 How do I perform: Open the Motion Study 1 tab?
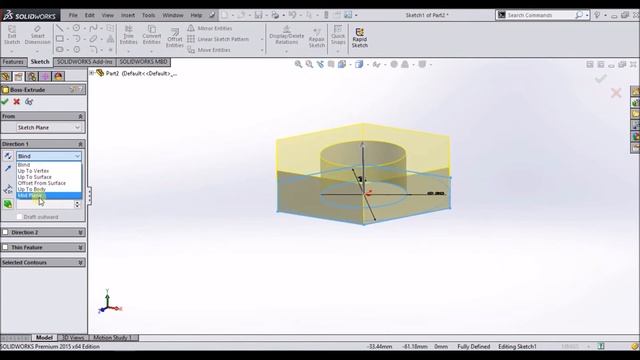coord(112,338)
